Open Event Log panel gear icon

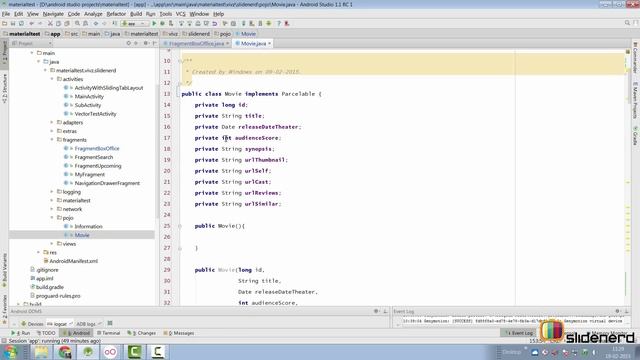[618, 311]
